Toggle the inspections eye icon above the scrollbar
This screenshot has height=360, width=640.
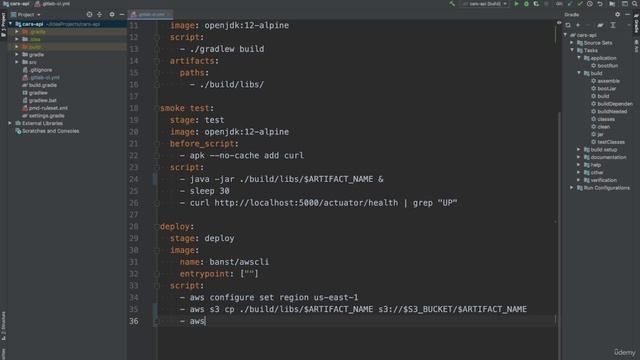[559, 23]
